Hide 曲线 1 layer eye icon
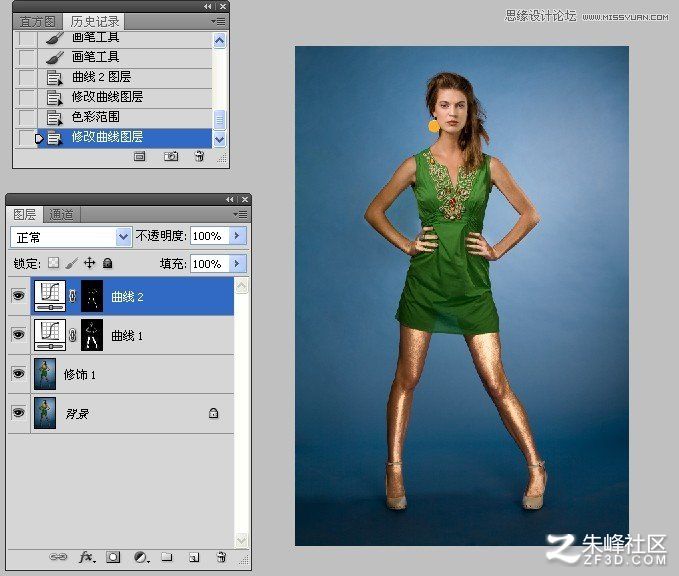Image resolution: width=679 pixels, height=576 pixels. [18, 335]
